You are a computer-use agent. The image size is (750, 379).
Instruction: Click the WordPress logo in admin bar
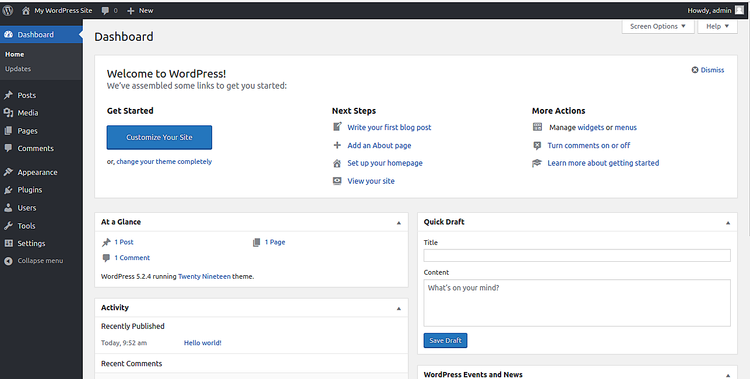tap(8, 10)
